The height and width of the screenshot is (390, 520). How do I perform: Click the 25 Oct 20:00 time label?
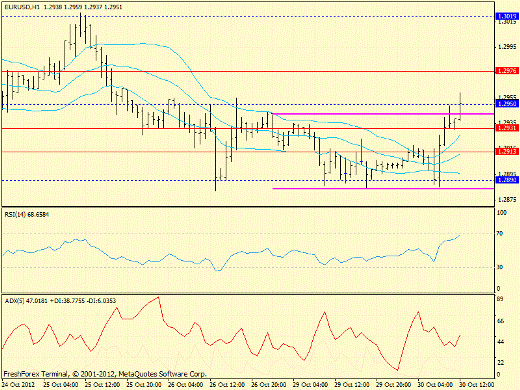tap(144, 385)
